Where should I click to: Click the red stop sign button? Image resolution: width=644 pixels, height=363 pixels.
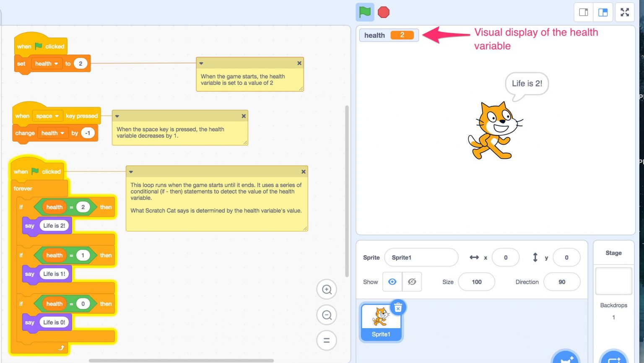click(384, 12)
